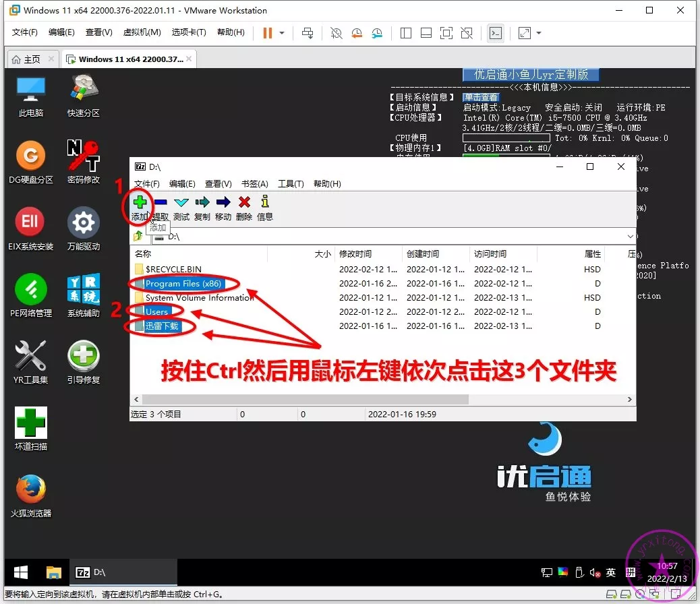This screenshot has height=604, width=700.
Task: Open the dropdown arrow beside the pause button
Action: [282, 33]
